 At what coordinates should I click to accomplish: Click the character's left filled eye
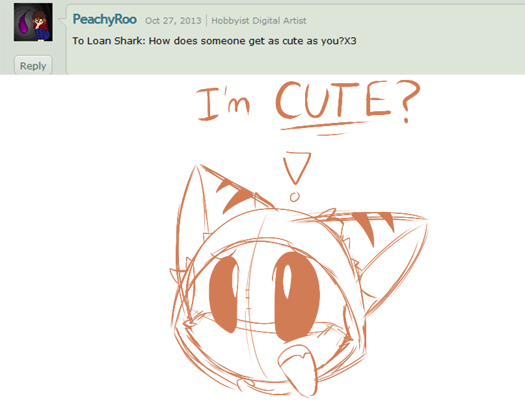(224, 295)
